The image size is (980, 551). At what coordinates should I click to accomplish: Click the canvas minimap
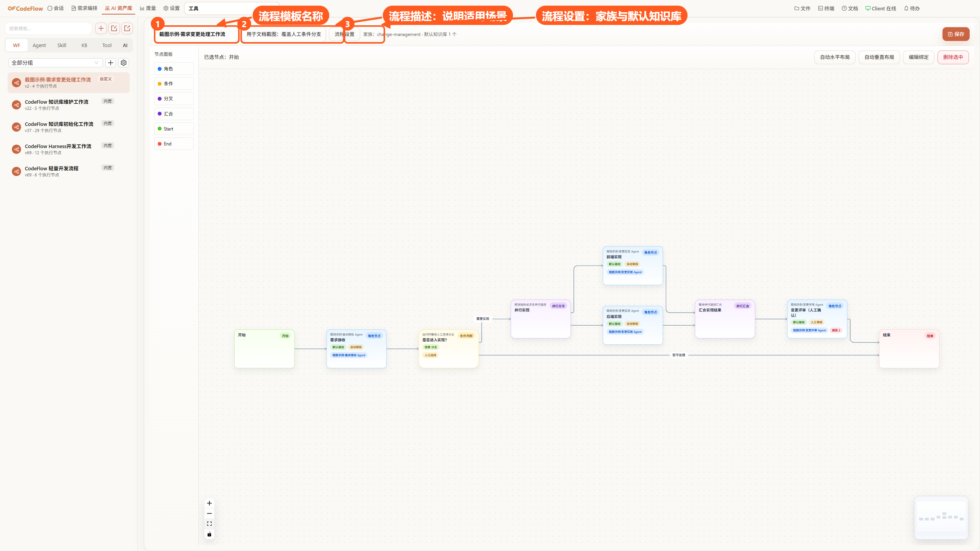click(x=941, y=518)
